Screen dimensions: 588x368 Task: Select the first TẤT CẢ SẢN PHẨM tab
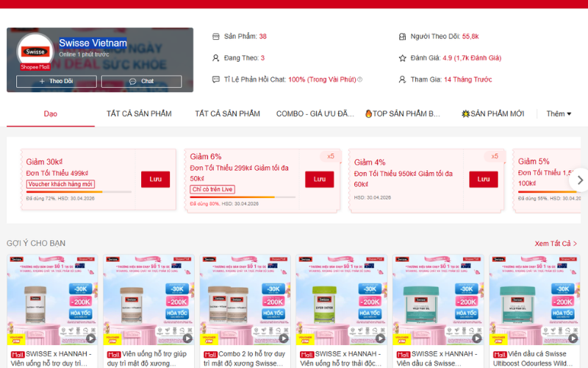click(x=139, y=114)
